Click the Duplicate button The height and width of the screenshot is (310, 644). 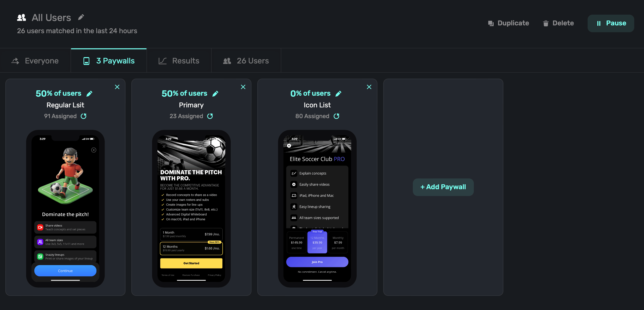(509, 23)
